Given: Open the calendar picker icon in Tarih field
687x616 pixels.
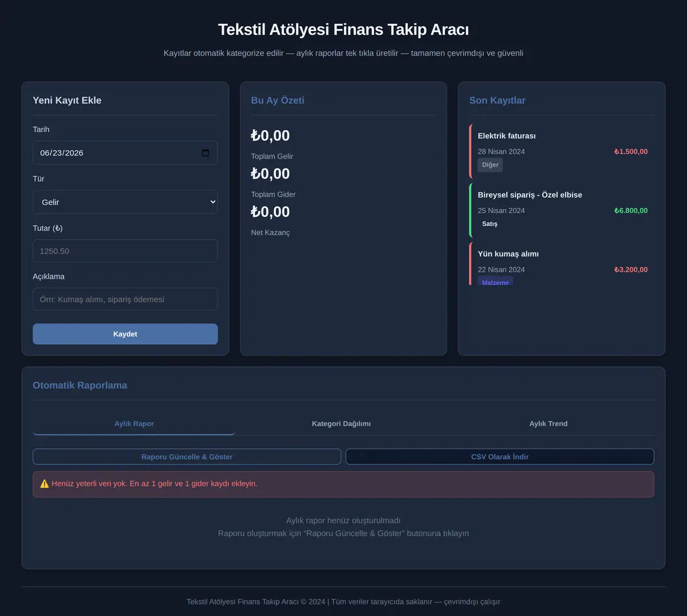Looking at the screenshot, I should tap(206, 153).
